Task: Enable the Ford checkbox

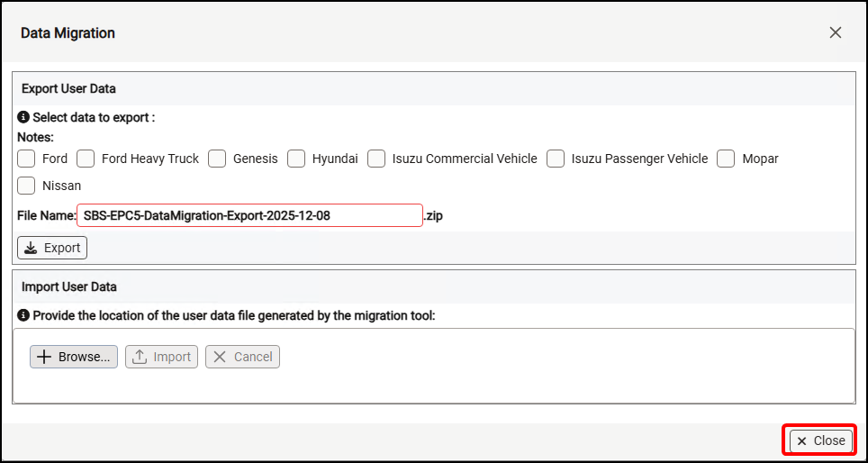Action: click(27, 159)
